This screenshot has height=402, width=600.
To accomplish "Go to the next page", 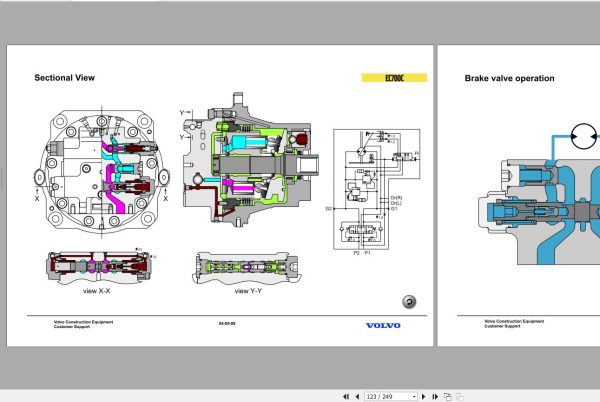I will (x=424, y=397).
